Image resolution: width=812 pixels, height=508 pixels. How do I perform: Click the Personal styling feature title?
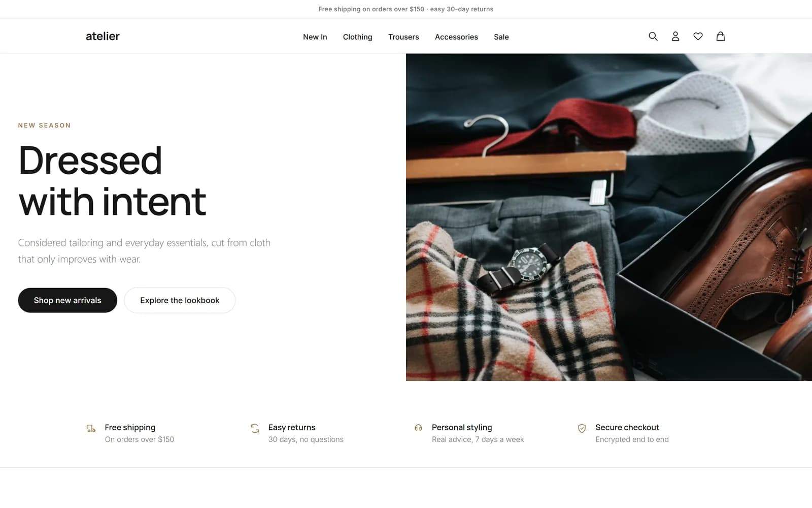coord(462,427)
